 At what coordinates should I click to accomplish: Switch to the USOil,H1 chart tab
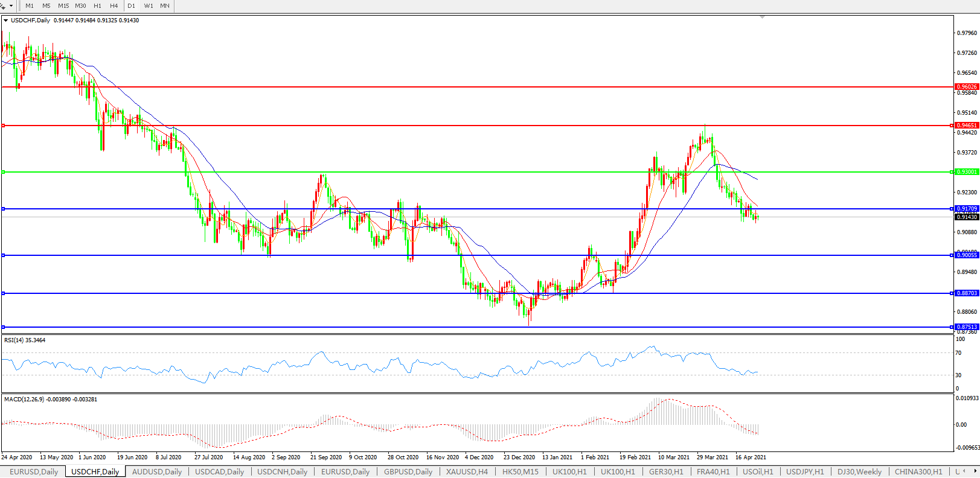tap(758, 471)
